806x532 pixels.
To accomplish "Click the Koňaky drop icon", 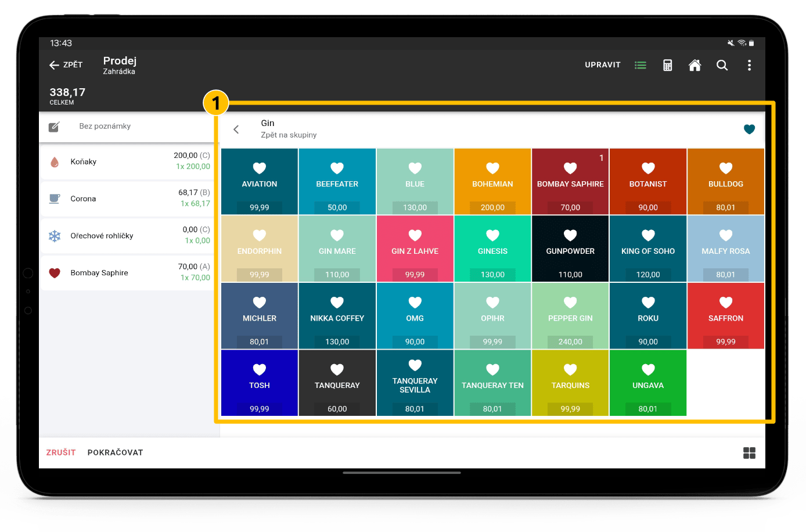I will click(x=55, y=162).
